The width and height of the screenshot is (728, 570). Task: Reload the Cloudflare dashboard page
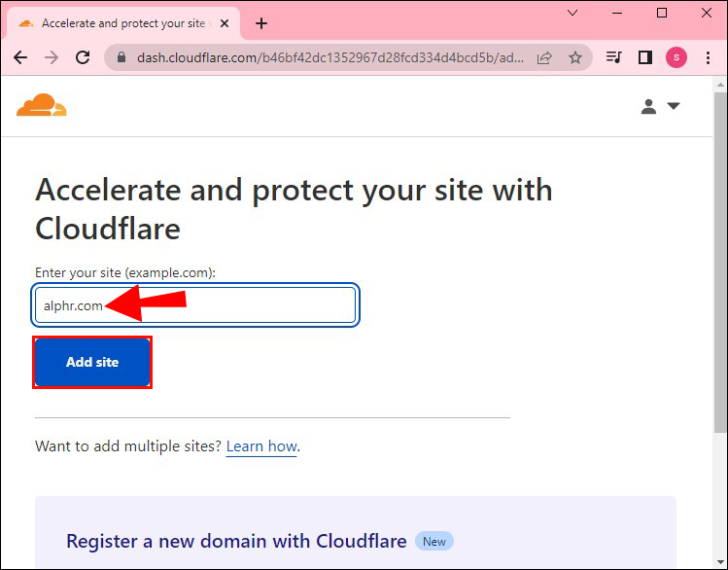[x=83, y=57]
